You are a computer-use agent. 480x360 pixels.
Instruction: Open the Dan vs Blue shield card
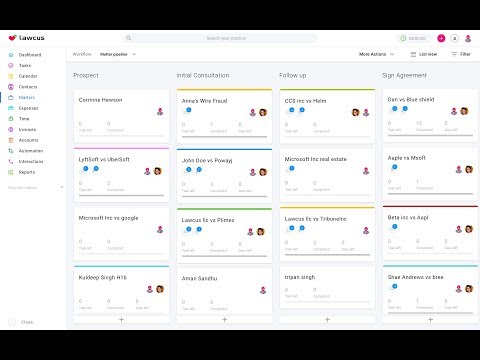430,115
